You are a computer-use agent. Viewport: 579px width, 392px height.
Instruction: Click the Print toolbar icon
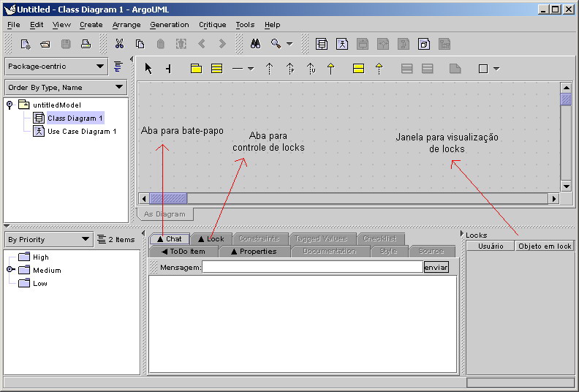pyautogui.click(x=86, y=44)
